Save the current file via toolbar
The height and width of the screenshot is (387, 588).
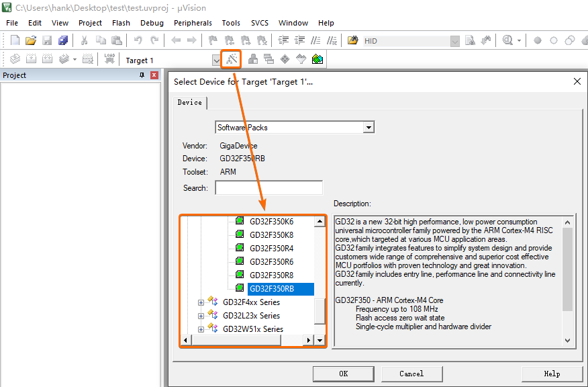(47, 40)
